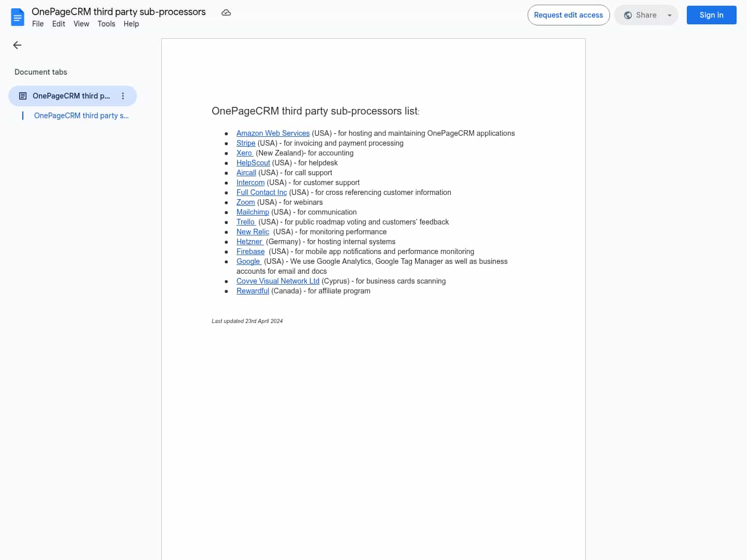Open the Covve Visual Network Ltd link
Viewport: 747px width, 560px height.
pyautogui.click(x=278, y=281)
